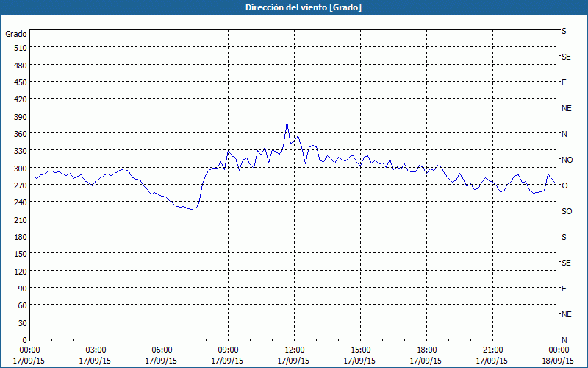Click the 17/09/15 date under 12:00

[293, 361]
